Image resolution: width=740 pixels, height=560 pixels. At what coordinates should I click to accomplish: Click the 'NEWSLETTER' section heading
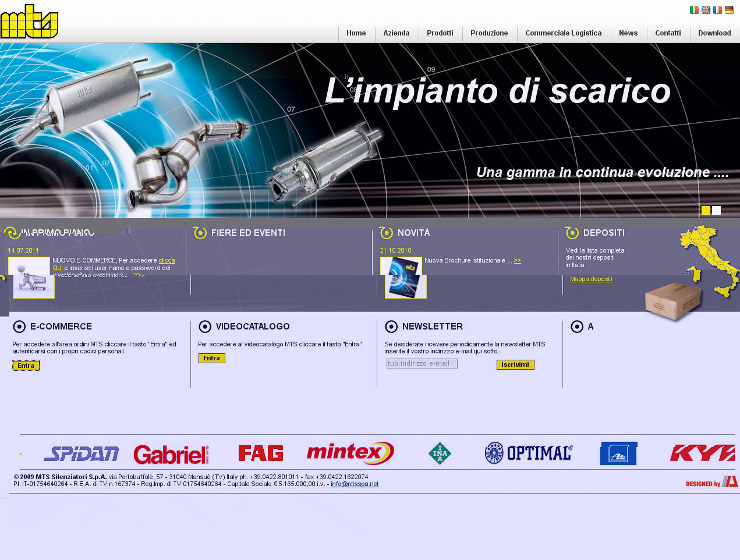pyautogui.click(x=433, y=327)
